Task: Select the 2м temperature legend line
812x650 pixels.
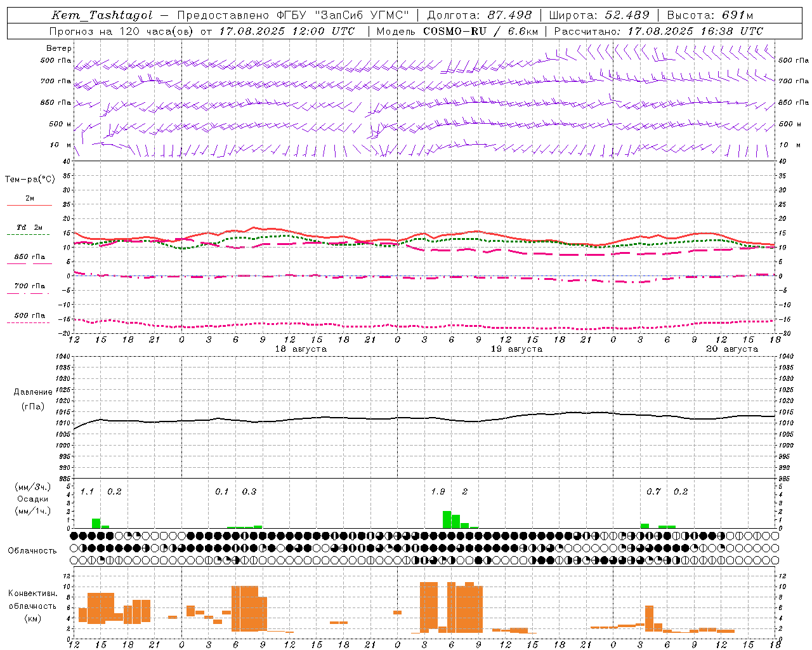Action: 30,201
